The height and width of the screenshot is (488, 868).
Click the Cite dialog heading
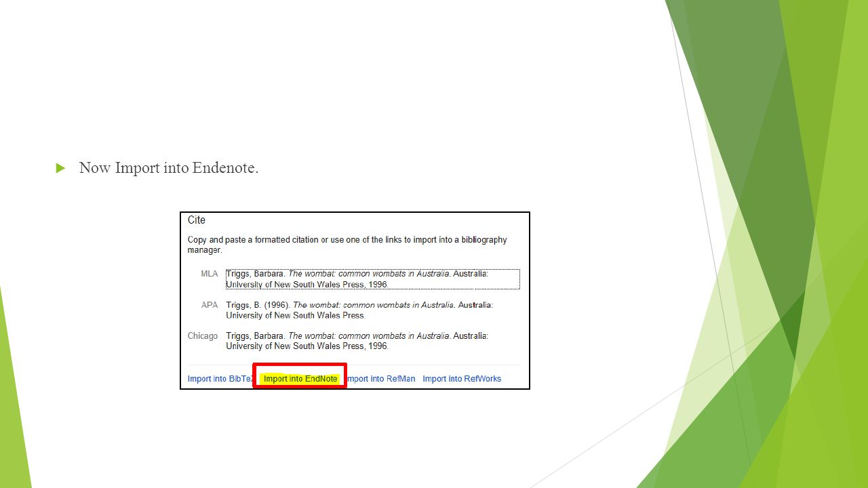[197, 220]
